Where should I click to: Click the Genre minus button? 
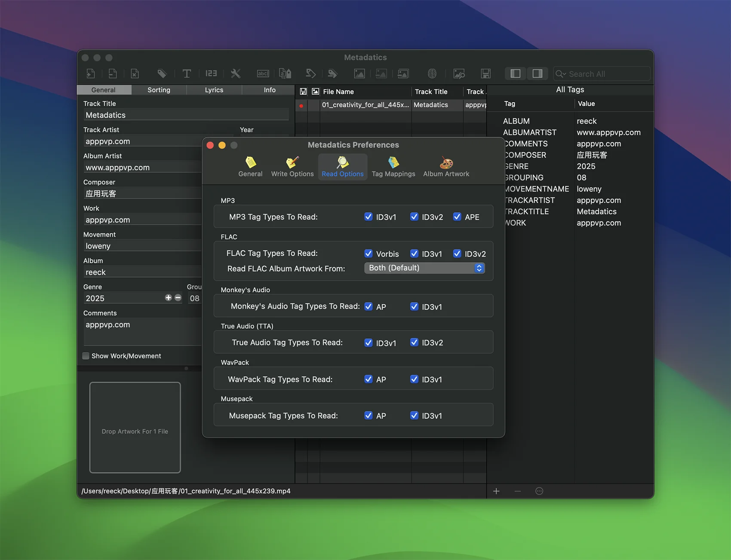[x=178, y=297]
